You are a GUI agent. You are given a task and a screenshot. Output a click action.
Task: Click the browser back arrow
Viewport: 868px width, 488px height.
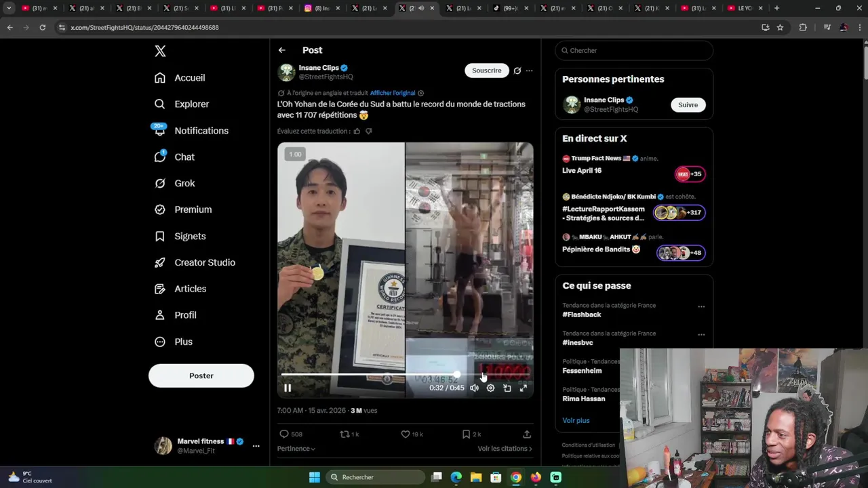click(10, 27)
